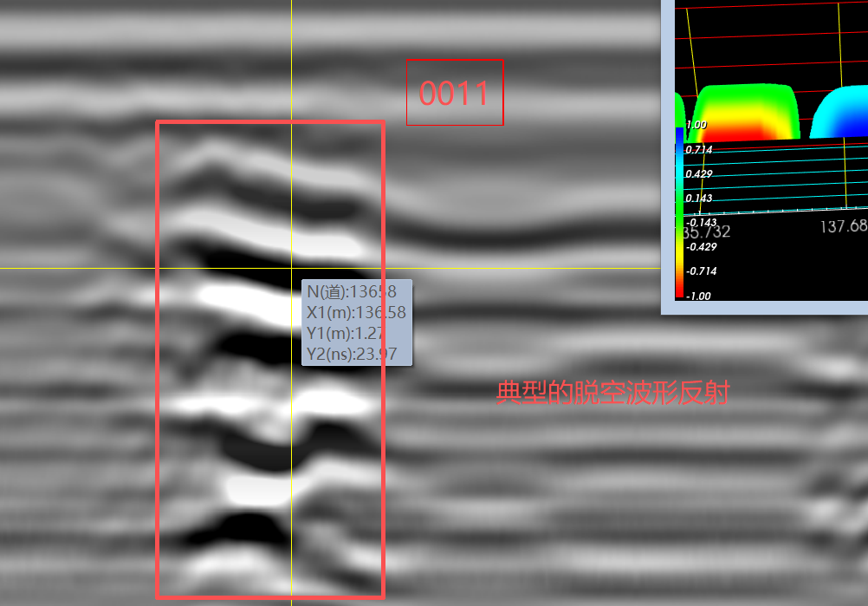Screen dimensions: 868x606
Task: Click the X1(m):136.58 readout in tooltip
Action: click(x=355, y=312)
